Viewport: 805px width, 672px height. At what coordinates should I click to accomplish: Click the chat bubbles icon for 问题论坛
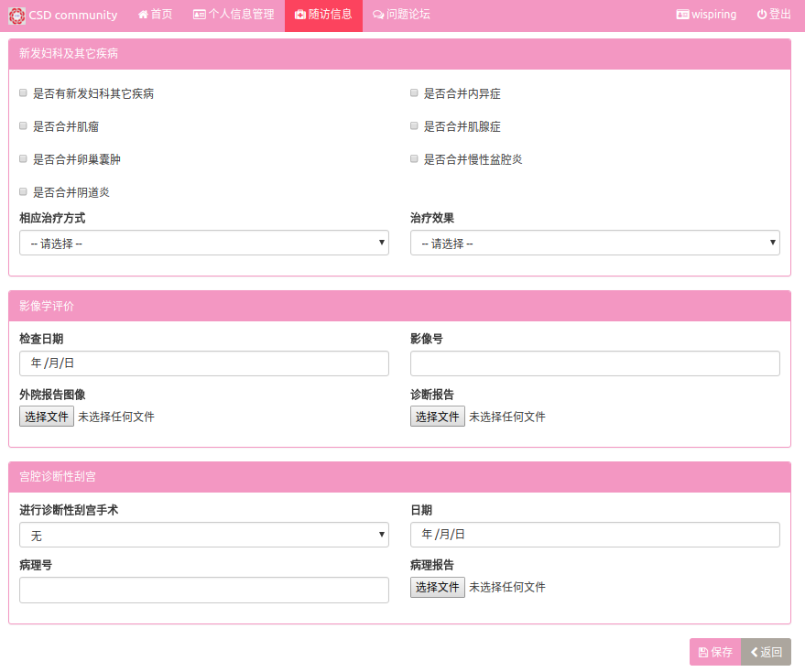click(378, 15)
